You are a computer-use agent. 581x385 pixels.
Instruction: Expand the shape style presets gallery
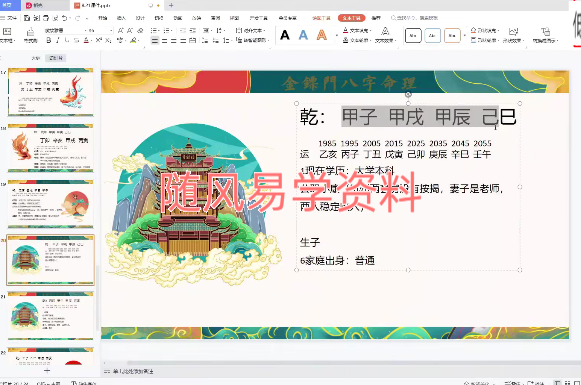[465, 36]
